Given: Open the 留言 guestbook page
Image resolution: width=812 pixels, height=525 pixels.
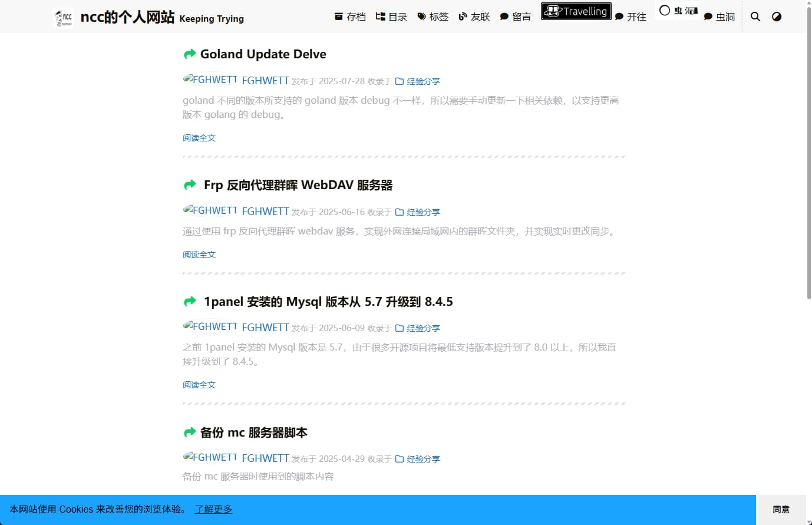Looking at the screenshot, I should pos(516,16).
